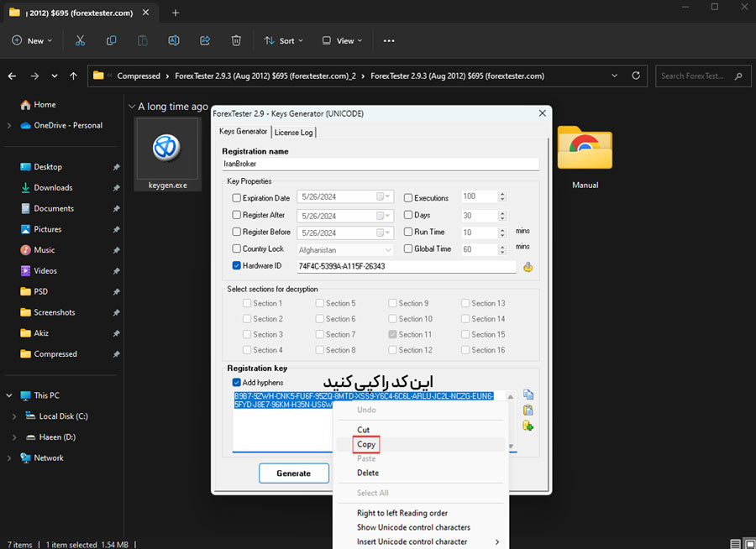The width and height of the screenshot is (756, 549).
Task: Click the Hardware ID text field
Action: click(x=407, y=266)
